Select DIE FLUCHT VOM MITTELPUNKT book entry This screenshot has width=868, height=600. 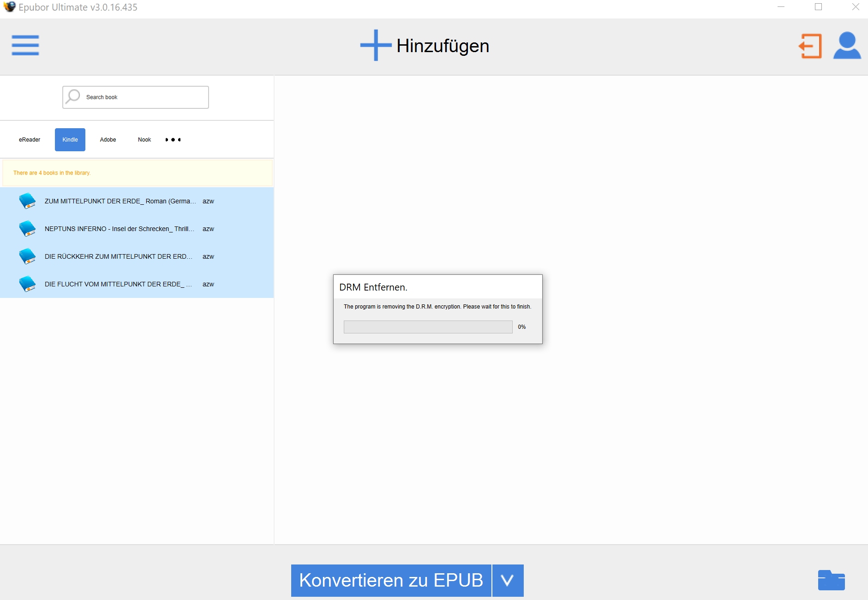tap(118, 284)
